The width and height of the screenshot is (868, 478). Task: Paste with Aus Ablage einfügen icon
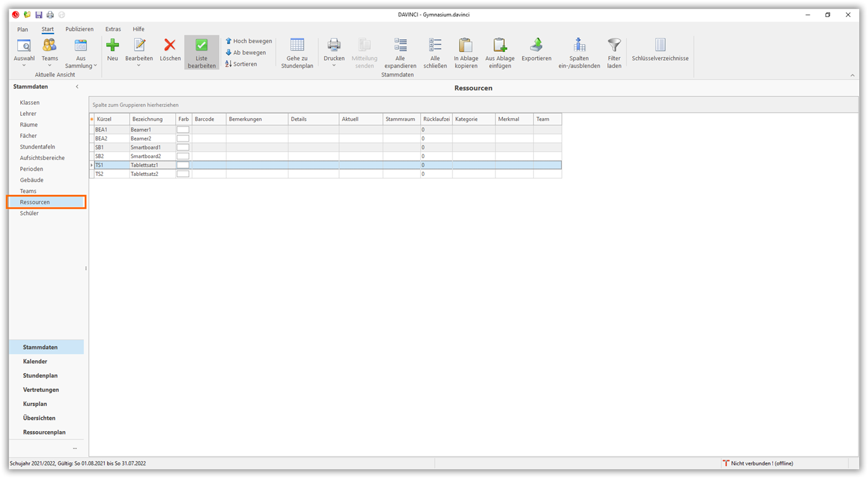(500, 52)
